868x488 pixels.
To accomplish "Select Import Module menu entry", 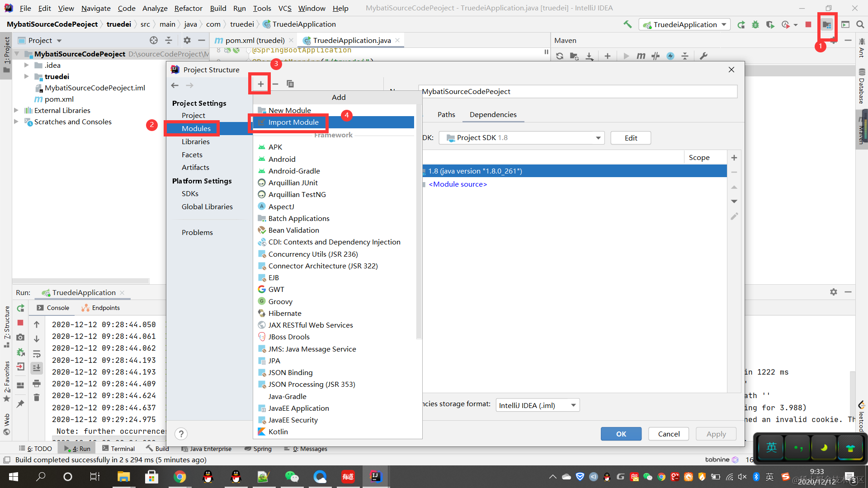I will point(293,122).
